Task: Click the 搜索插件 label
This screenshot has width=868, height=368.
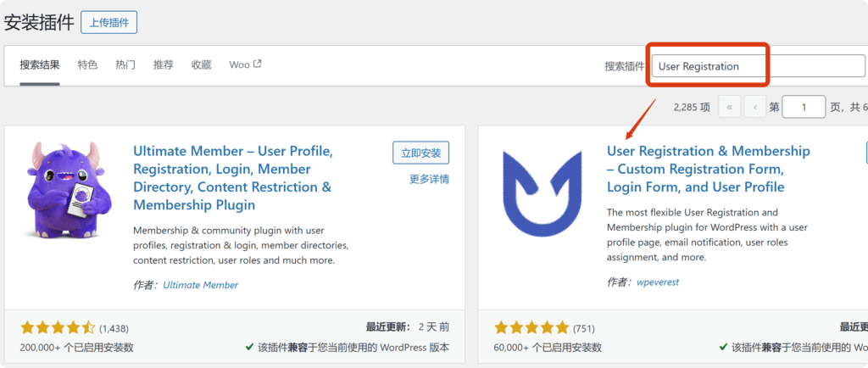Action: tap(625, 66)
